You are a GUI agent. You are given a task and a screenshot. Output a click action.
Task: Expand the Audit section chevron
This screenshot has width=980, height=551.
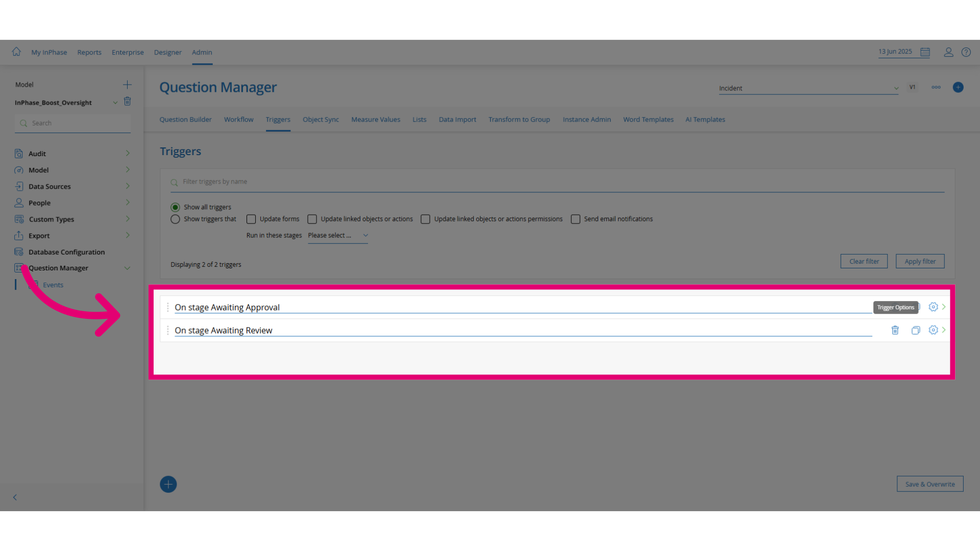point(128,153)
